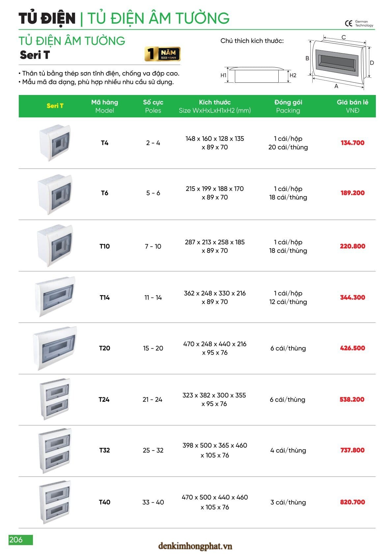
Task: Click the Kích thước size column header
Action: click(x=215, y=106)
